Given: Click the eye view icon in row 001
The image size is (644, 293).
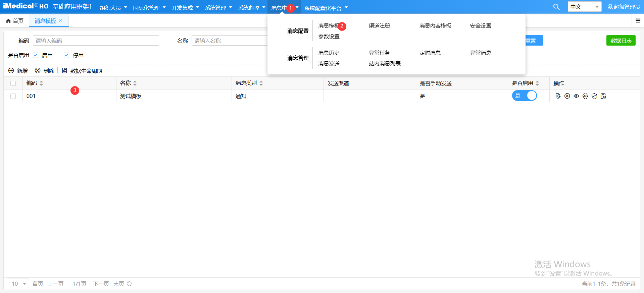Looking at the screenshot, I should point(576,96).
